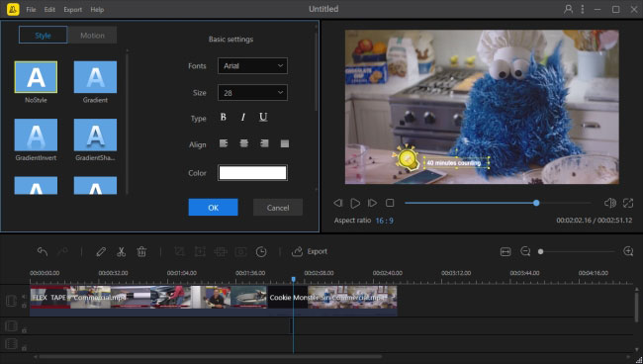Image resolution: width=643 pixels, height=364 pixels.
Task: Delete the selected clip with trash icon
Action: coord(141,251)
